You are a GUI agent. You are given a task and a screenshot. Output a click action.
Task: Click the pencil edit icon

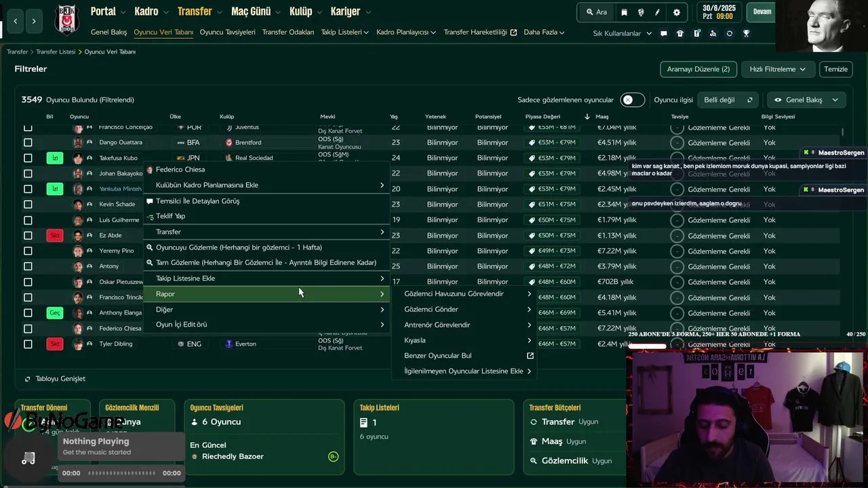[x=658, y=12]
